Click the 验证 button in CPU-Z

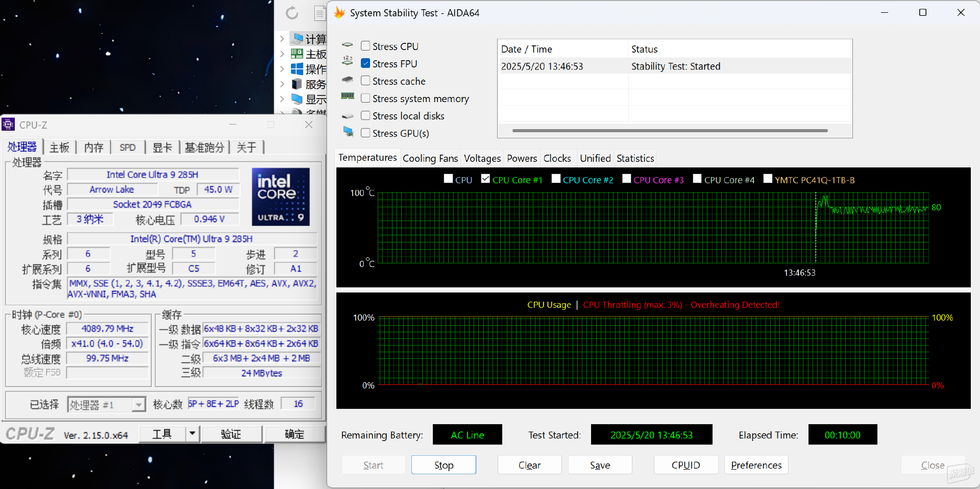pos(231,434)
